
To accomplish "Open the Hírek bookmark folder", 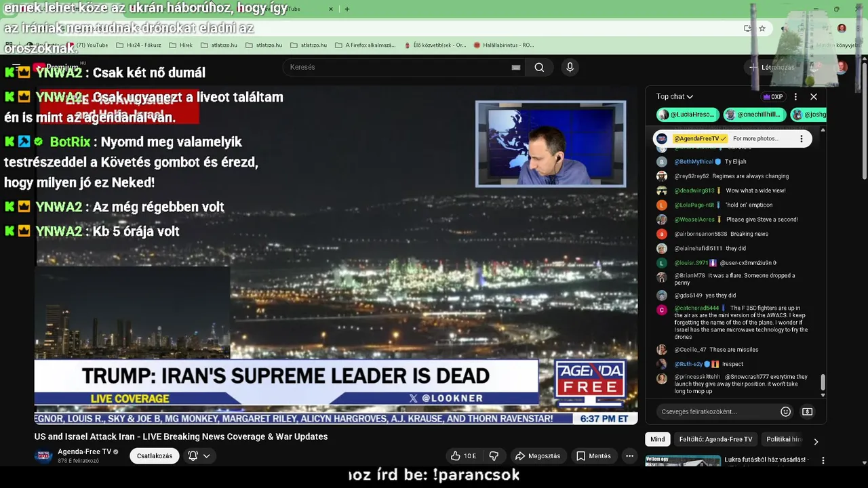I will [180, 45].
